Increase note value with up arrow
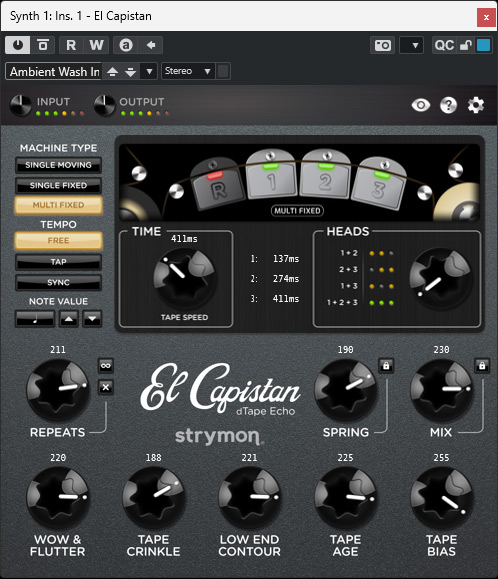 (69, 318)
